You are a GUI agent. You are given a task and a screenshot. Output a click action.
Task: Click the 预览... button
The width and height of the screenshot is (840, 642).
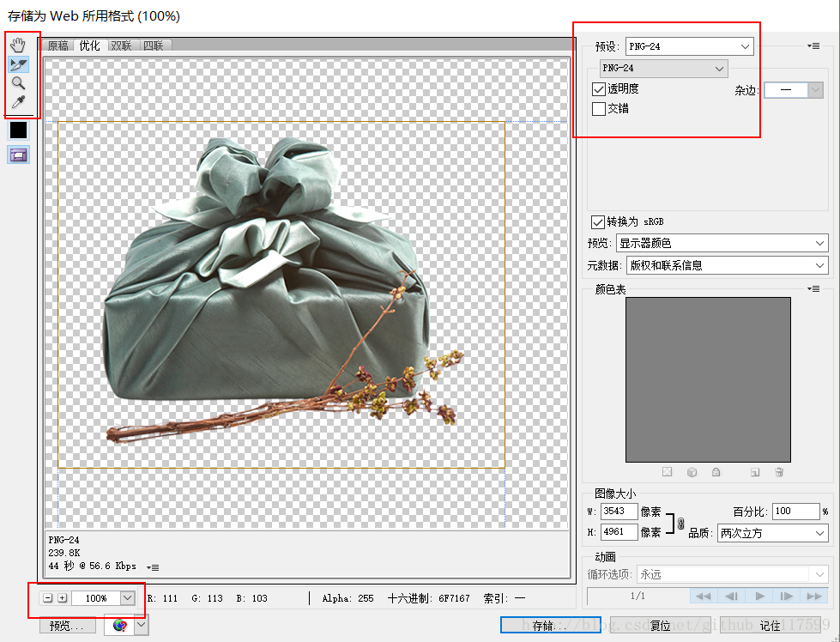click(68, 626)
